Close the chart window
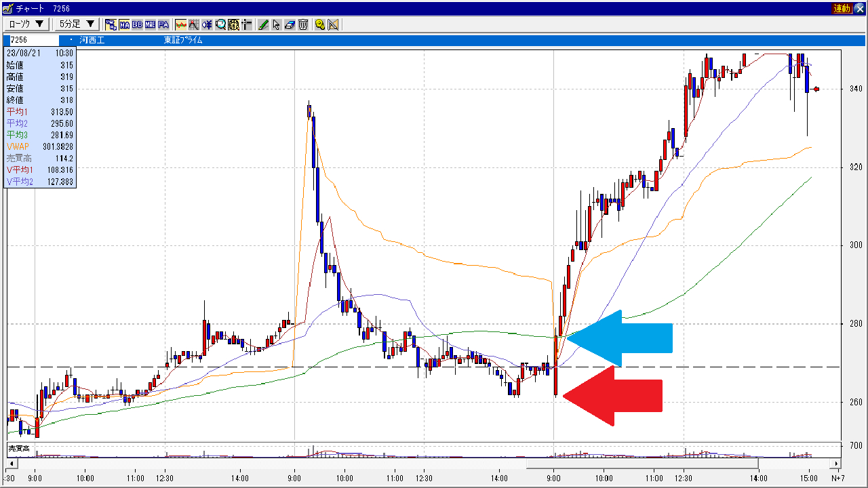868x488 pixels. pos(859,8)
